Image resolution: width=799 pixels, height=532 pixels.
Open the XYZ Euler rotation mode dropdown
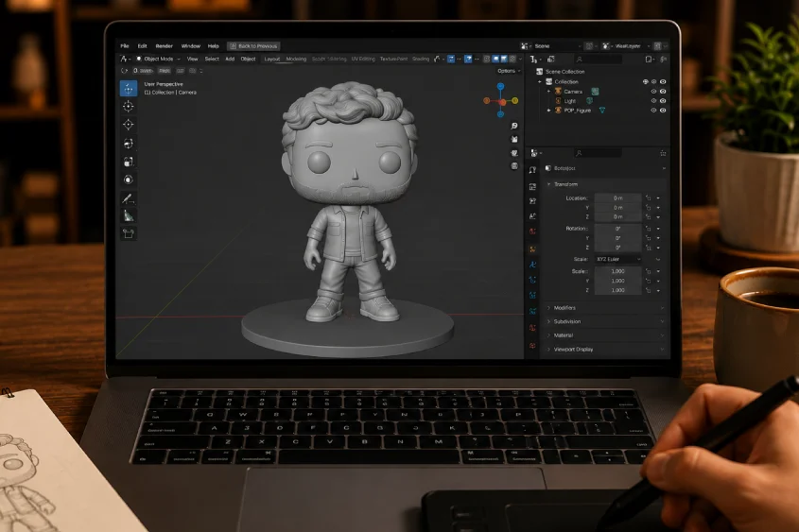pyautogui.click(x=618, y=259)
